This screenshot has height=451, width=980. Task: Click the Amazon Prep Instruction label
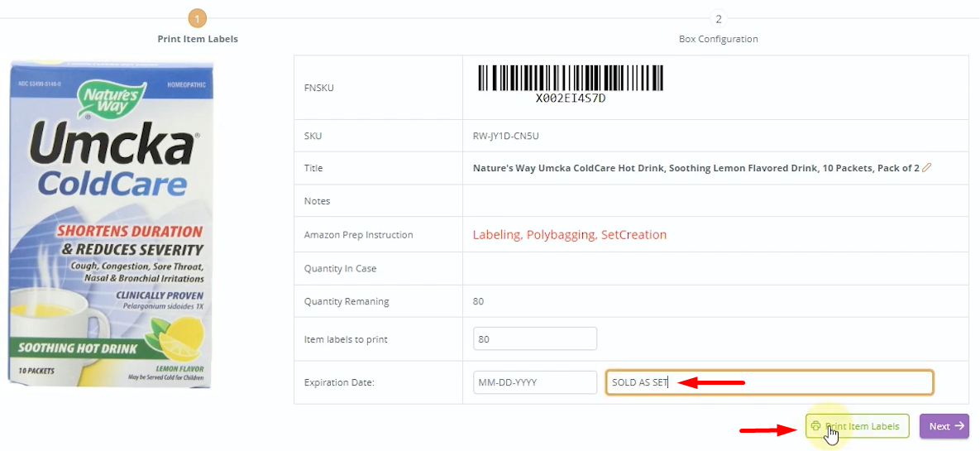click(358, 235)
